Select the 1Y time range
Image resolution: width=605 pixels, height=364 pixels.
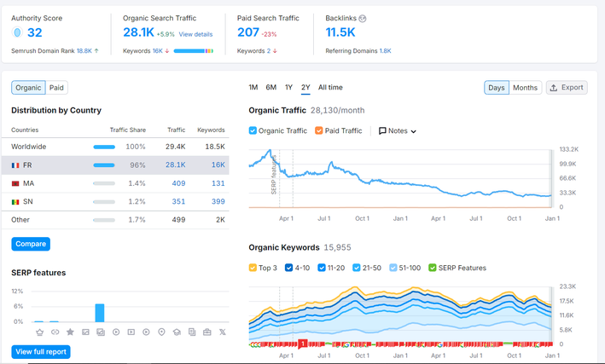click(x=288, y=88)
